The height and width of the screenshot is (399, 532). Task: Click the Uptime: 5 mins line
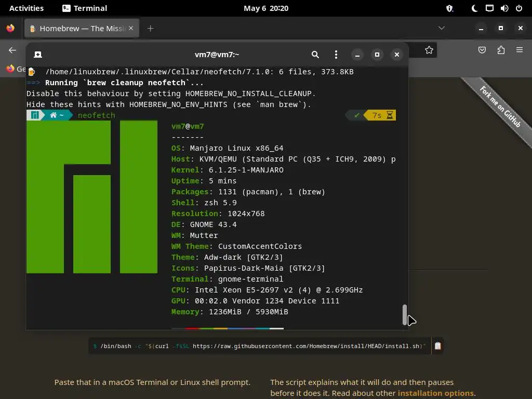(x=204, y=181)
